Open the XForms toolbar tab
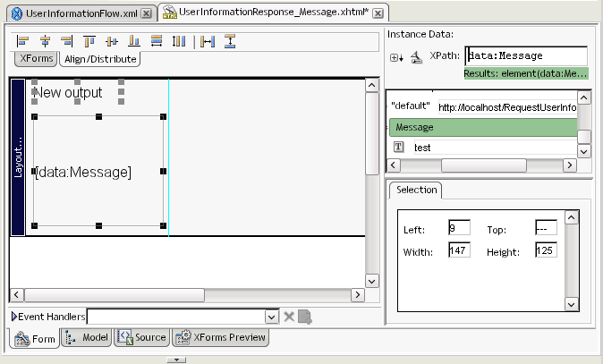The image size is (603, 364). tap(36, 58)
